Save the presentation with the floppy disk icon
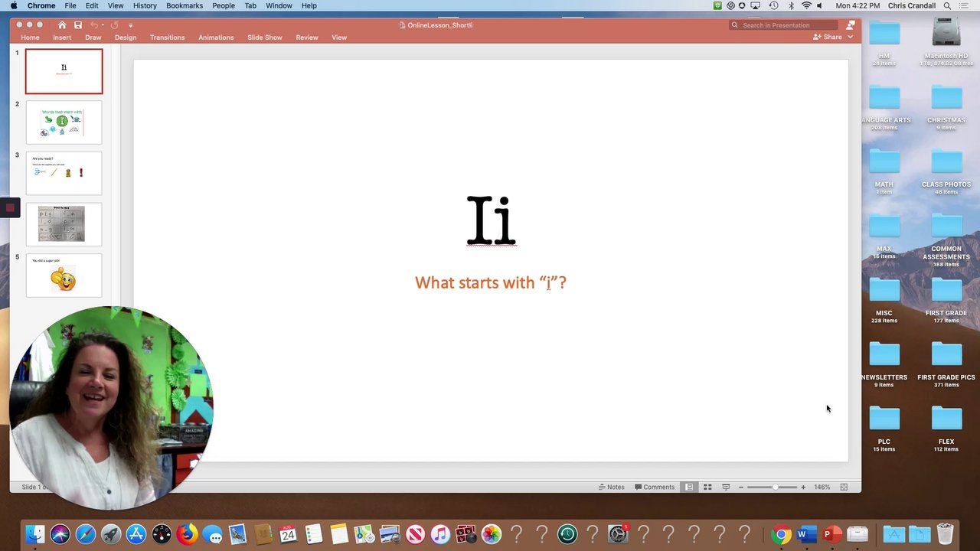Viewport: 980px width, 551px height. click(77, 25)
